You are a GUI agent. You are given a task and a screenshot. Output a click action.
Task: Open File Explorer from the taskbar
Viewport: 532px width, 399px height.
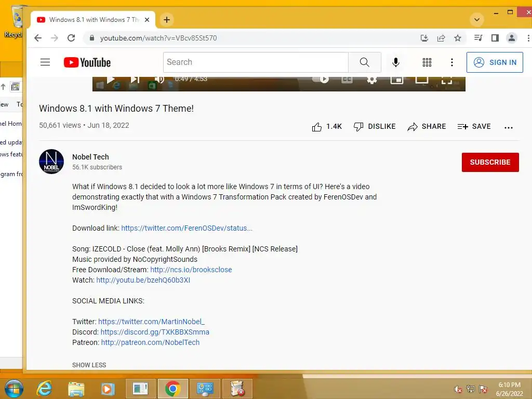(x=76, y=389)
